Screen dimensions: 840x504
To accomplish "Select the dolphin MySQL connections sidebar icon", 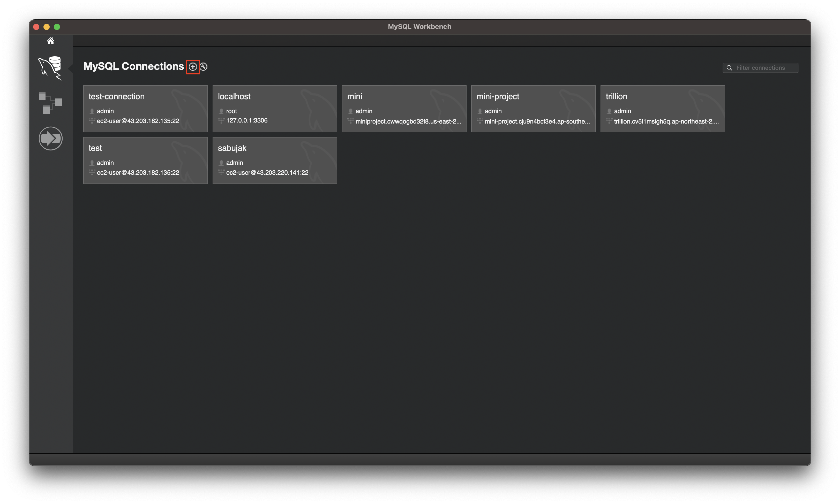I will click(x=50, y=68).
